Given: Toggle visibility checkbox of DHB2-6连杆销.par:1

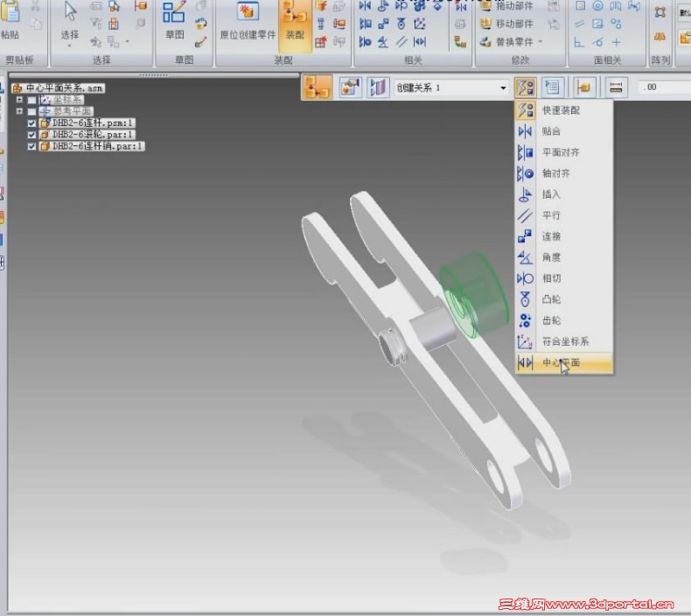Looking at the screenshot, I should click(31, 146).
